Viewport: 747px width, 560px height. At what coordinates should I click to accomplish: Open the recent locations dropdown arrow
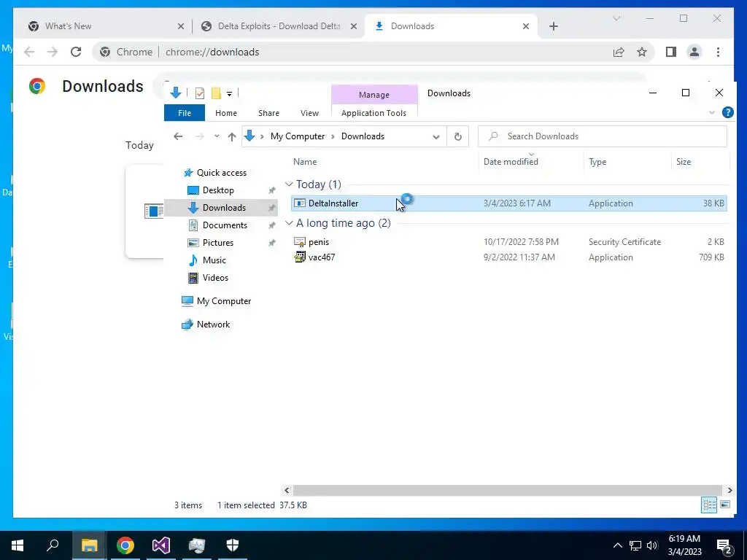[217, 136]
